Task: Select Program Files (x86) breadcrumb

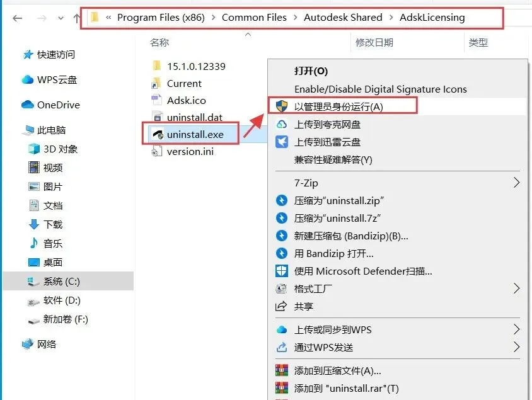Action: coord(161,17)
